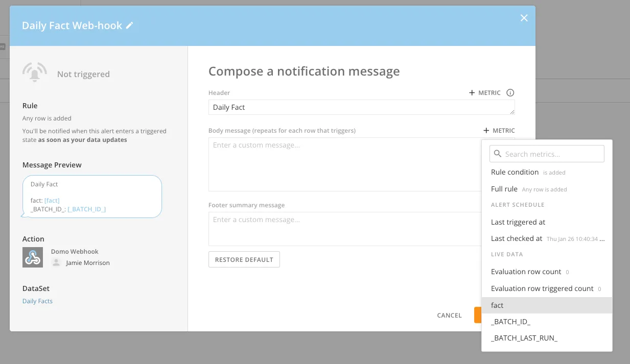Viewport: 630px width, 364px height.
Task: Open the Header + METRIC dropdown
Action: (x=484, y=93)
